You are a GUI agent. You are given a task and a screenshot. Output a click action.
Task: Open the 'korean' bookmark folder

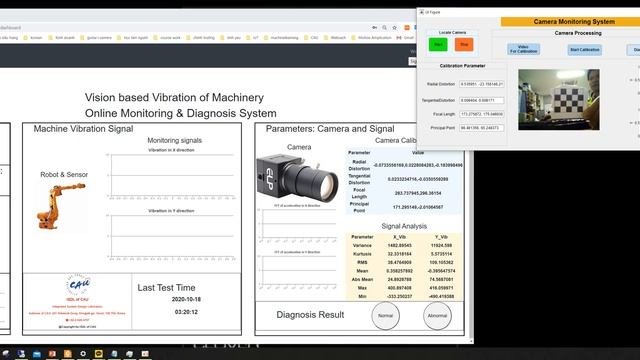[33, 38]
